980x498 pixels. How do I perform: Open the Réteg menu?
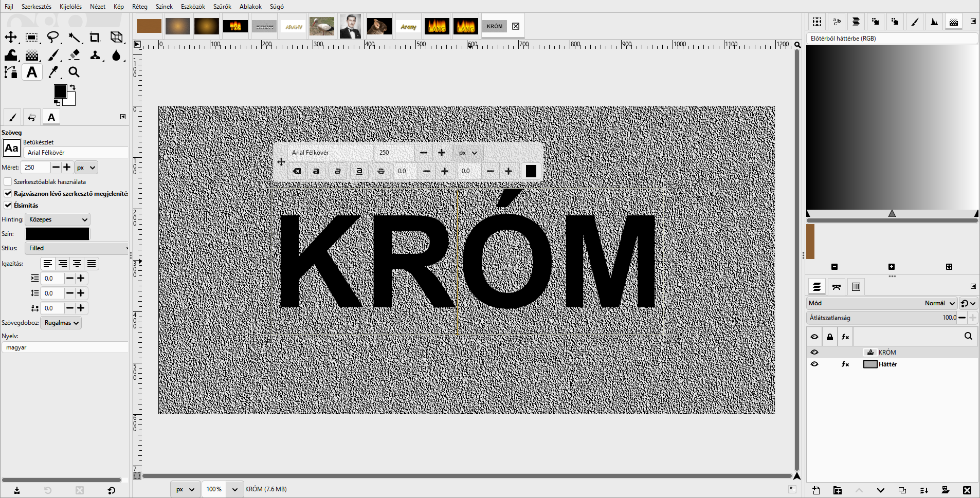[x=140, y=7]
